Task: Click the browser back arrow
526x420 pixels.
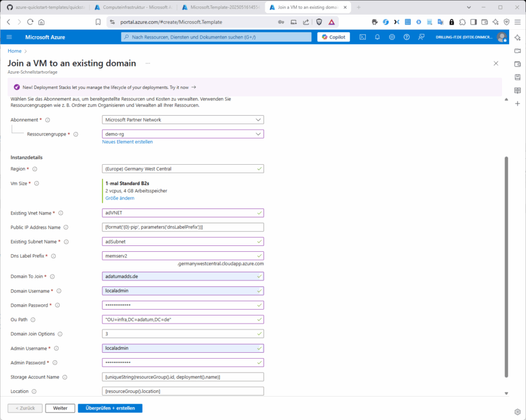Action: coord(9,22)
